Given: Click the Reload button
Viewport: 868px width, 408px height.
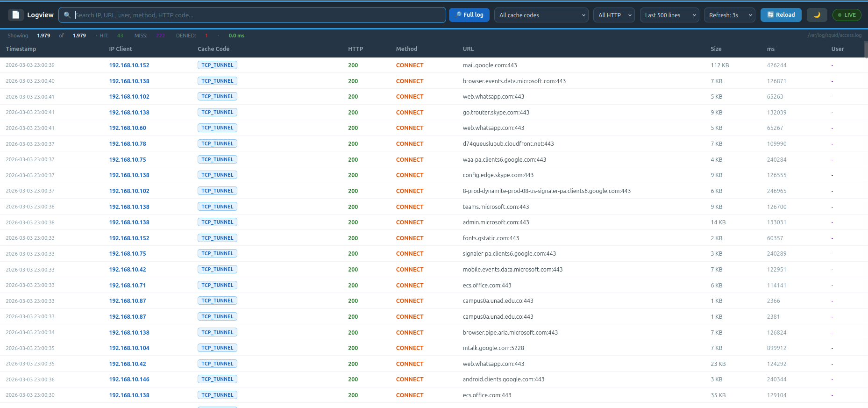Looking at the screenshot, I should pos(781,15).
